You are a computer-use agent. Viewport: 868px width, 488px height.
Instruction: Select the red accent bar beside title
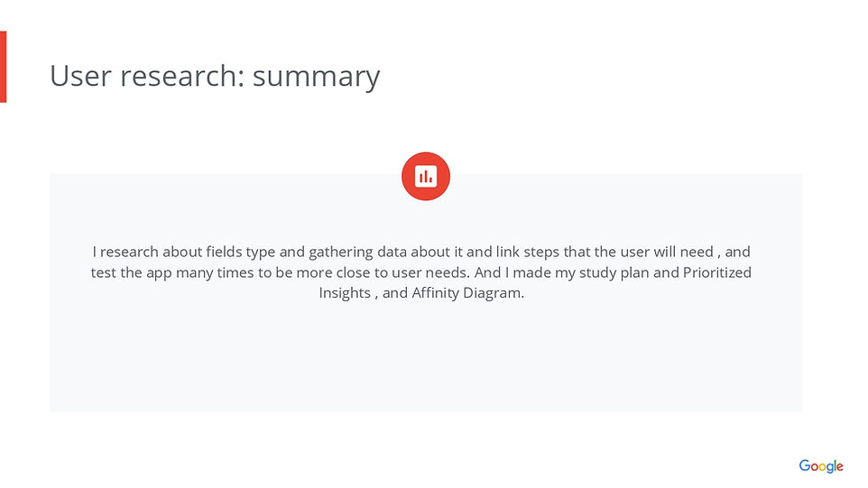pyautogui.click(x=3, y=67)
